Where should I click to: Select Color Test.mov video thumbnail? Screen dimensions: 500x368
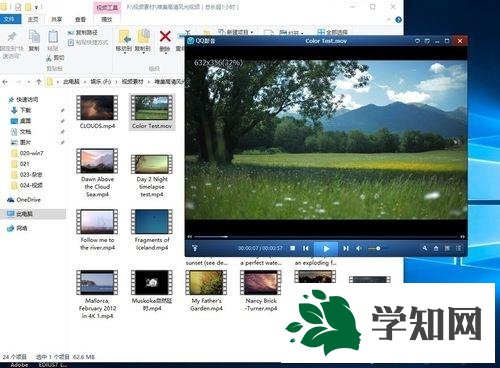click(152, 108)
